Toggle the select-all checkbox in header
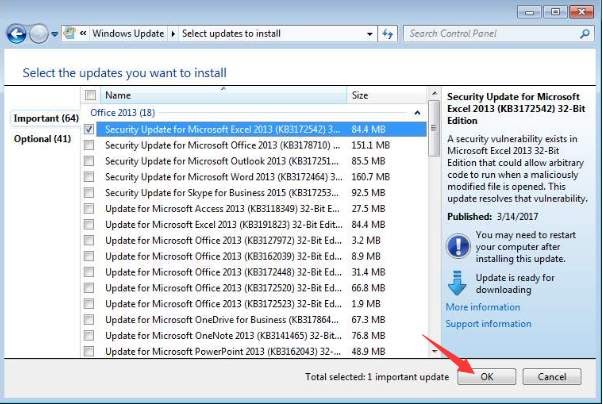 91,95
